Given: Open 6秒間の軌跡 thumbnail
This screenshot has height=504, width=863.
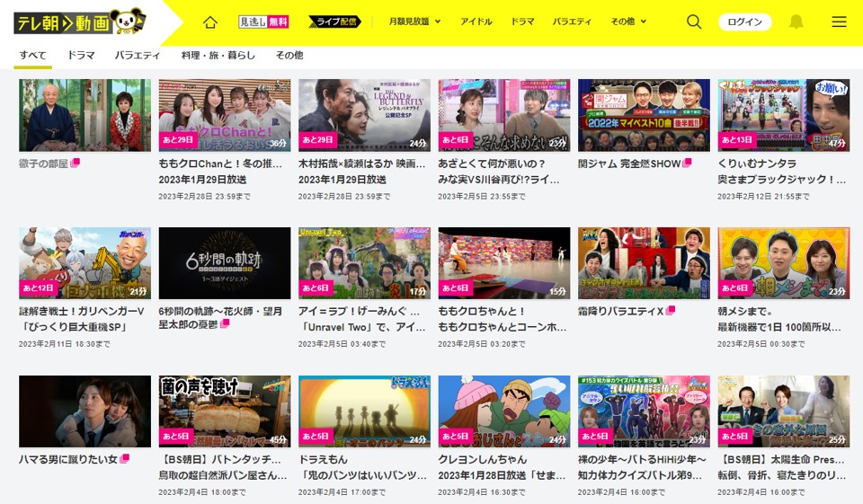Looking at the screenshot, I should coord(225,263).
